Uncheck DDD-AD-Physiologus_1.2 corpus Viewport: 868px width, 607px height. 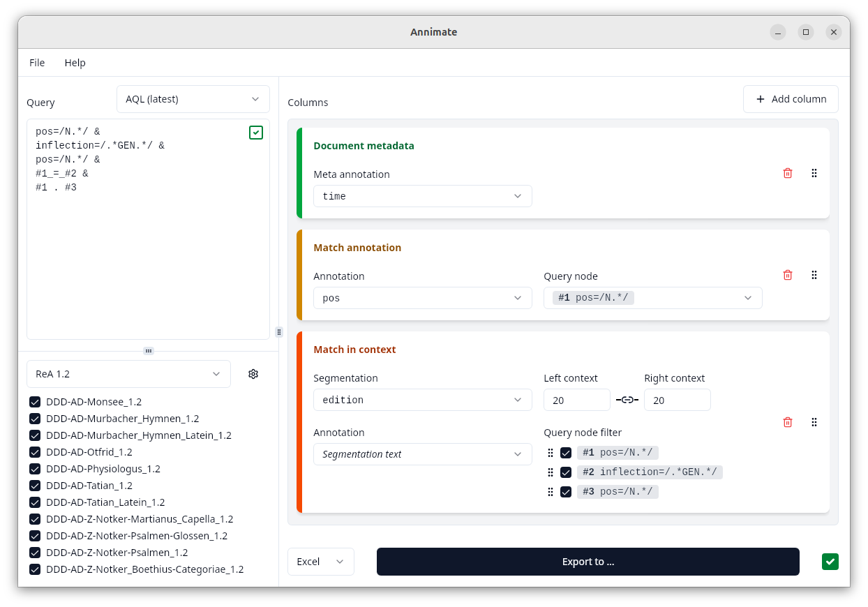click(35, 469)
